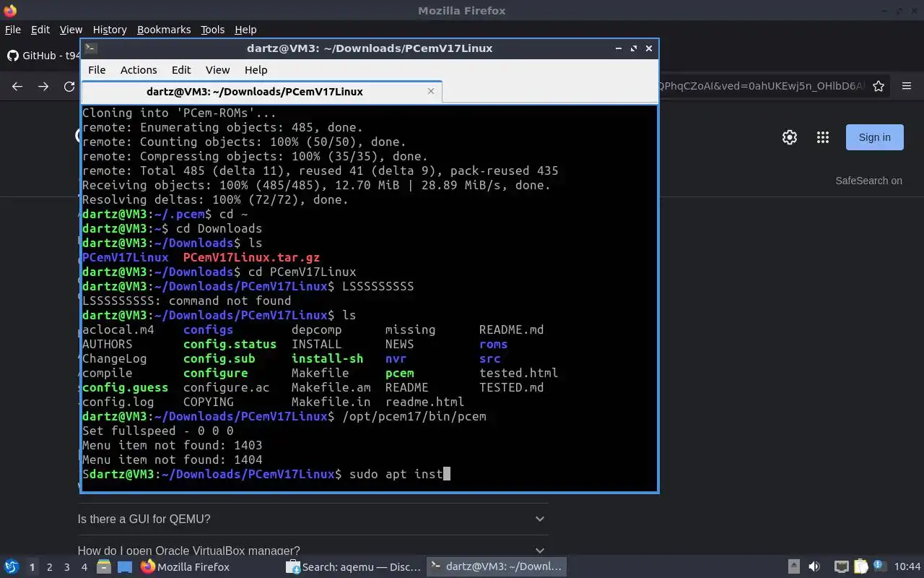Open Firefox View menu

[71, 30]
